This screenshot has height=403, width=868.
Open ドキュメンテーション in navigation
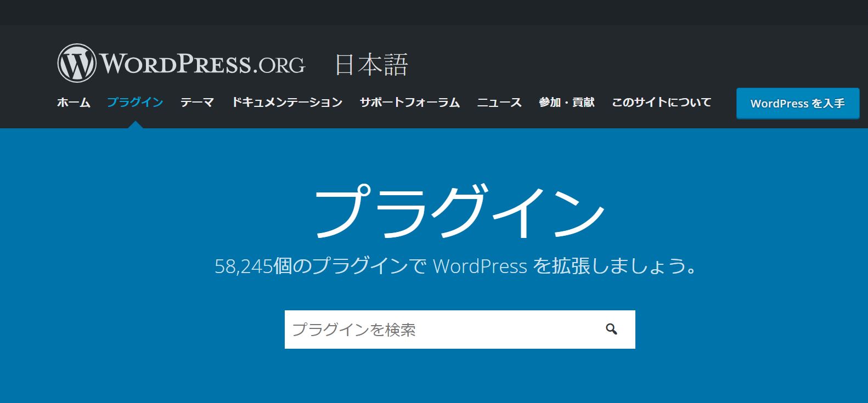tap(287, 103)
